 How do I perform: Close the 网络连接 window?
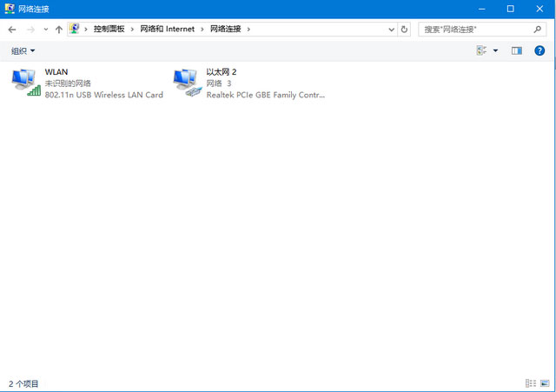click(x=539, y=9)
